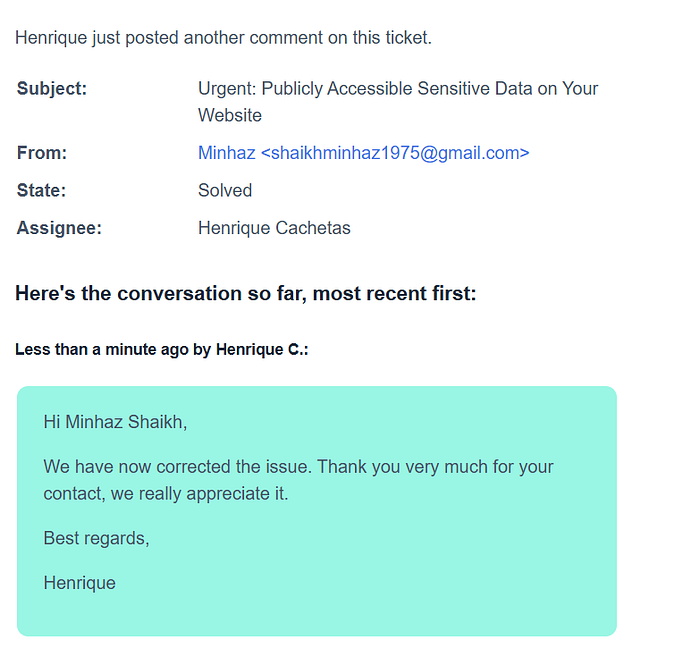Click the Henrique signature in the comment
This screenshot has width=700, height=656.
click(79, 583)
